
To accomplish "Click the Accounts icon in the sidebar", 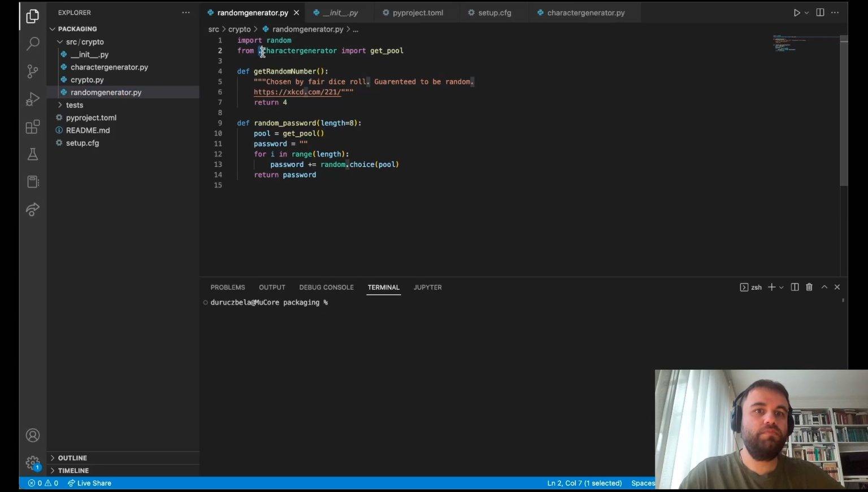I will point(32,436).
